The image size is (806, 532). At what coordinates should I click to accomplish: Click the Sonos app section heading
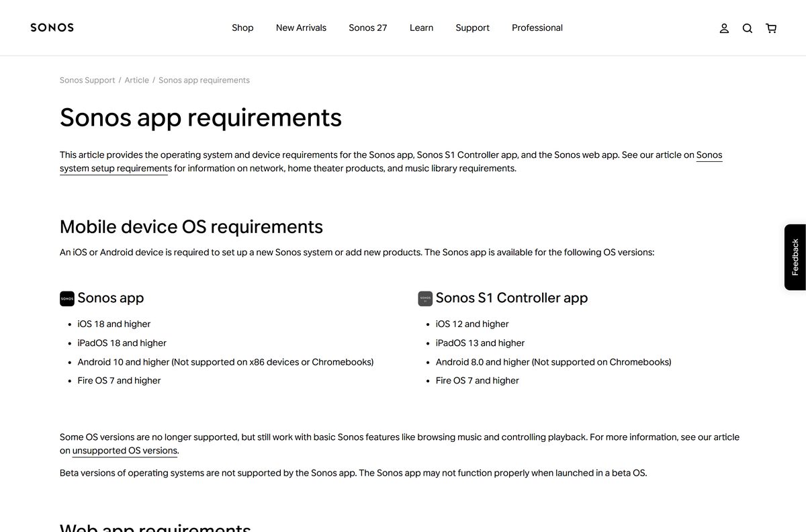[x=110, y=298]
